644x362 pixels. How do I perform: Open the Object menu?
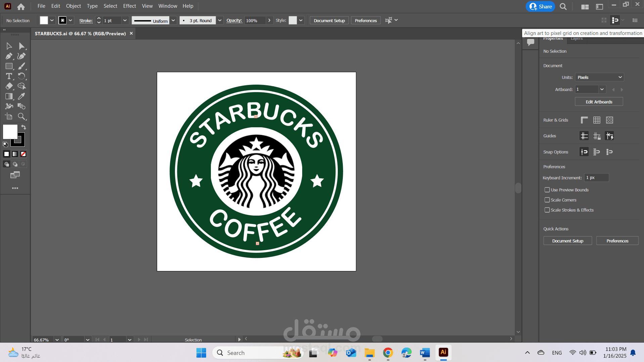74,6
